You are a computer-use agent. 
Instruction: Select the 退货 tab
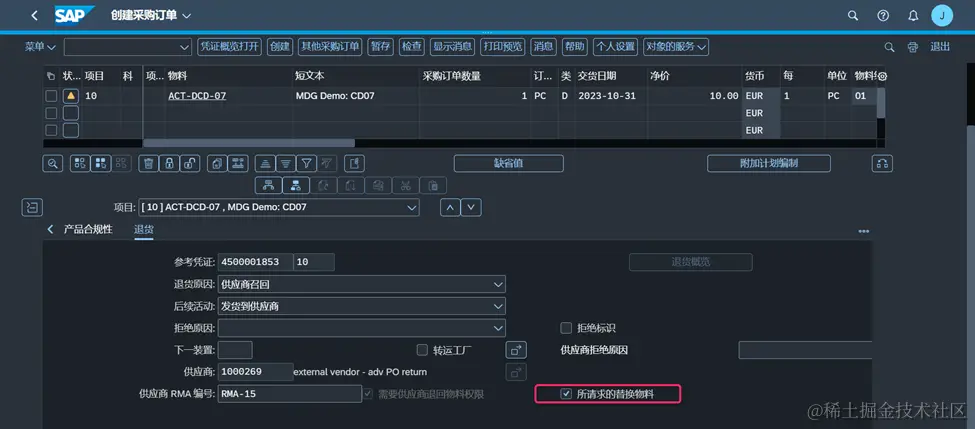[144, 229]
